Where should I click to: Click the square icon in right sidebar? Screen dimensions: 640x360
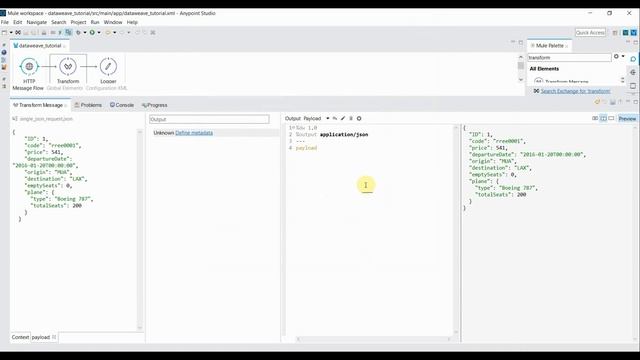pos(633,86)
